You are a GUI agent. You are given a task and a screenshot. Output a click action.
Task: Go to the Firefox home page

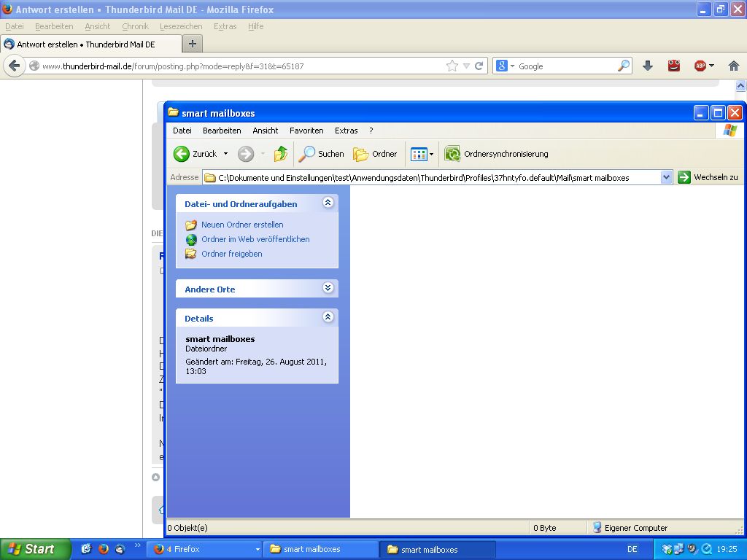coord(734,66)
